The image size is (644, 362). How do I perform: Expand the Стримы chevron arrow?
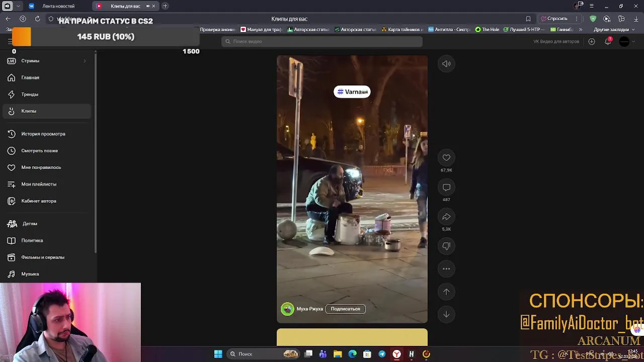click(x=85, y=61)
